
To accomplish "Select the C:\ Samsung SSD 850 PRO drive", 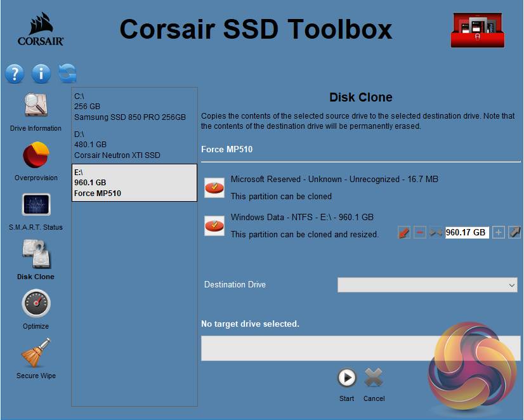I will pos(134,107).
